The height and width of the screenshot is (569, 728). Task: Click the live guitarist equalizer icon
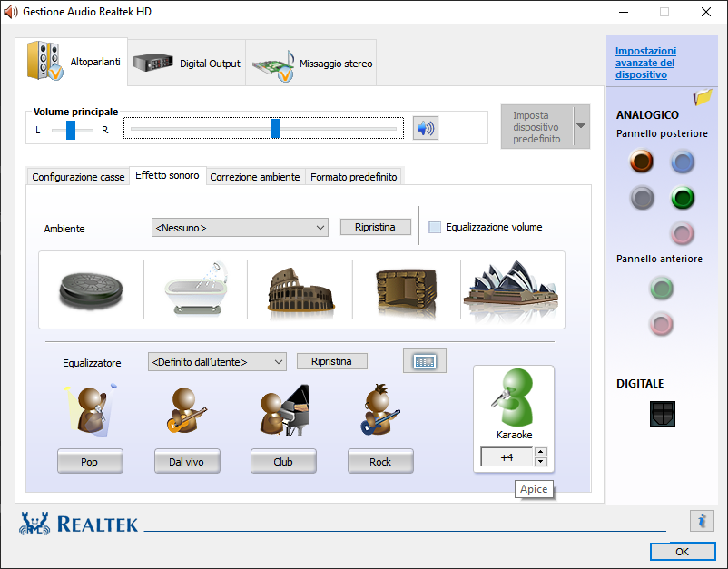[186, 410]
